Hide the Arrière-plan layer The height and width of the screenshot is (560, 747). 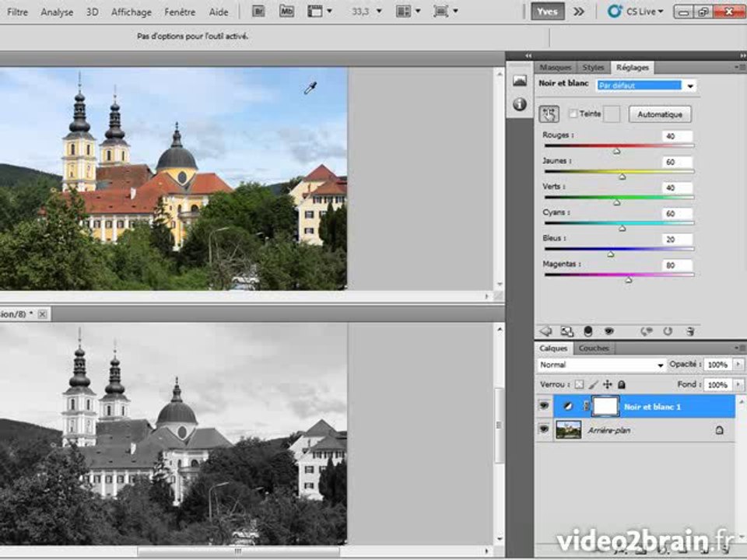(544, 429)
